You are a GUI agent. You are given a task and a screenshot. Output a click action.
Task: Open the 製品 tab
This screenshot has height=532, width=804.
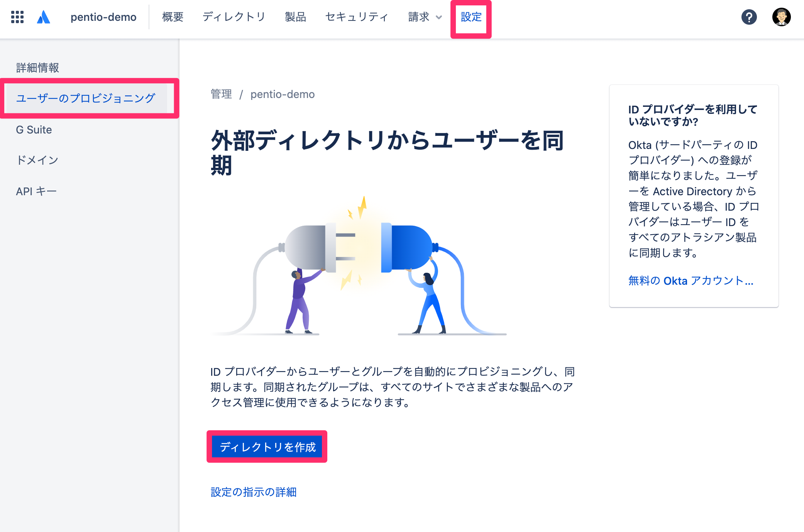pos(295,17)
